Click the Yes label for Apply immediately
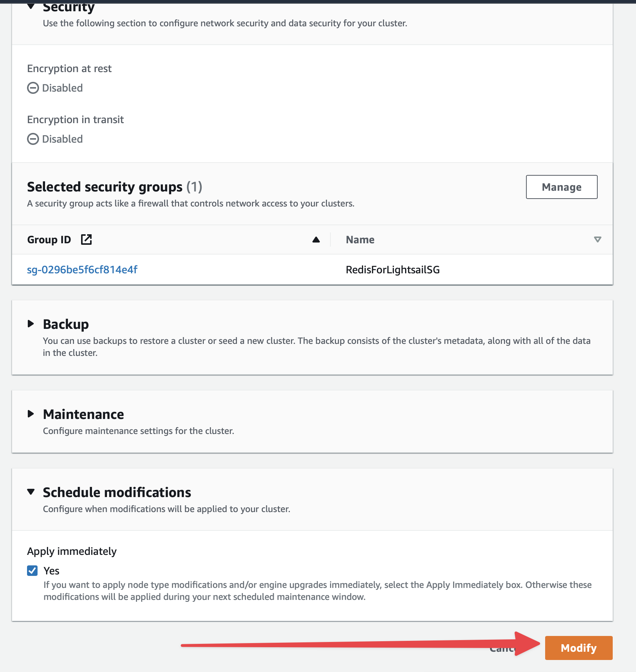Screen dimensions: 636x672 click(51, 571)
